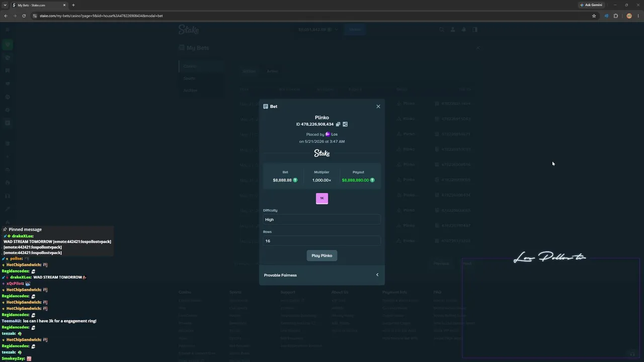Screen dimensions: 644x362
Task: Click the $8,888.88 bet amount
Action: pyautogui.click(x=282, y=180)
